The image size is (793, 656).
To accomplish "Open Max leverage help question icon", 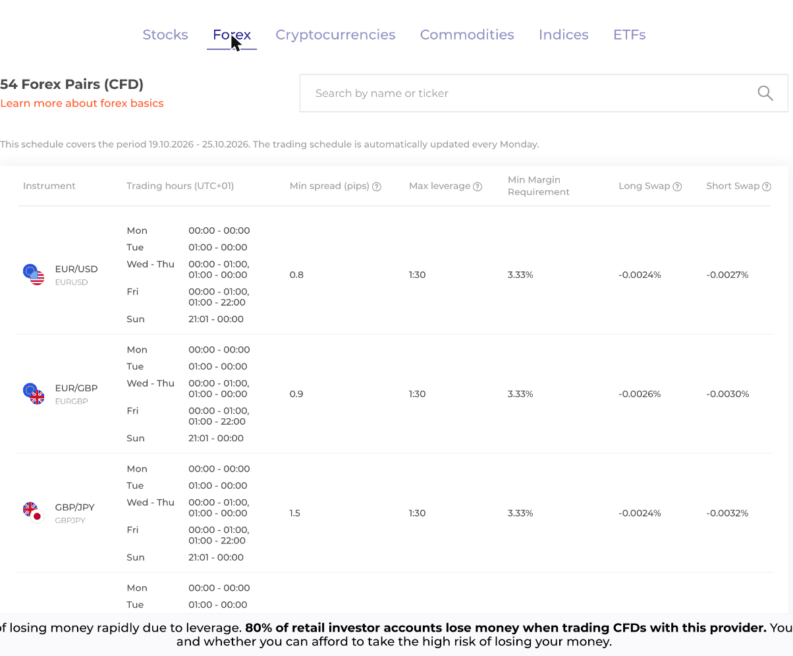I will pos(477,187).
